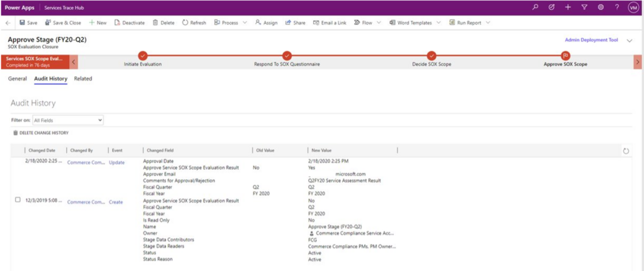This screenshot has height=271, width=644.
Task: Click the Flow command
Action: click(x=363, y=23)
